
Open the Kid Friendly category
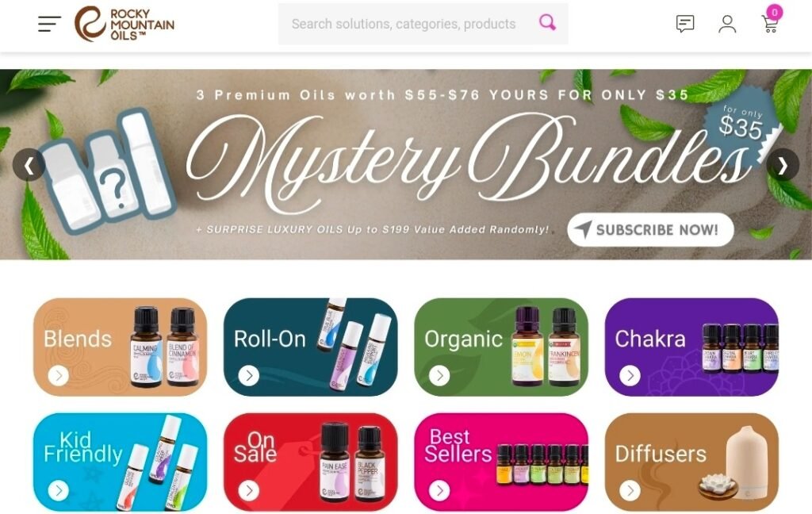(121, 462)
